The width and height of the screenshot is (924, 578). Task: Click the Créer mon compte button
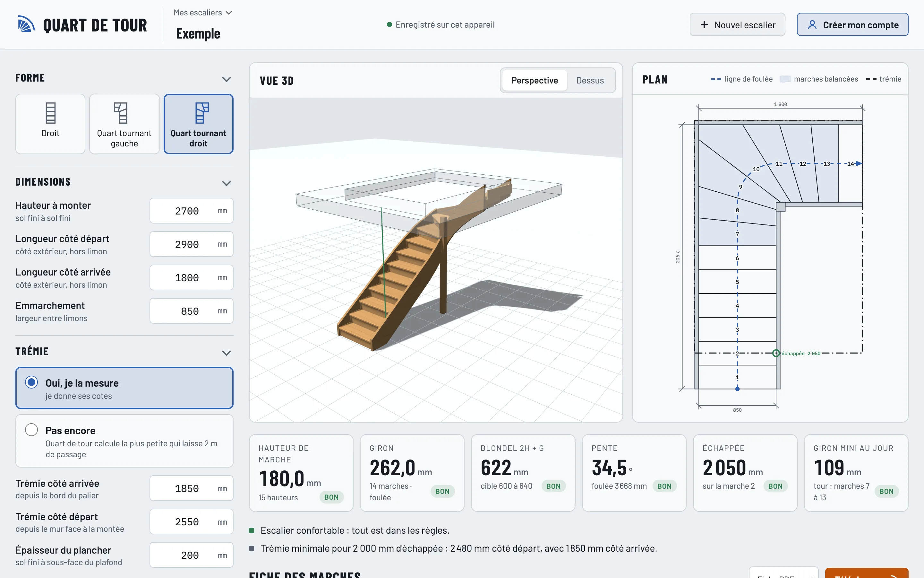852,25
